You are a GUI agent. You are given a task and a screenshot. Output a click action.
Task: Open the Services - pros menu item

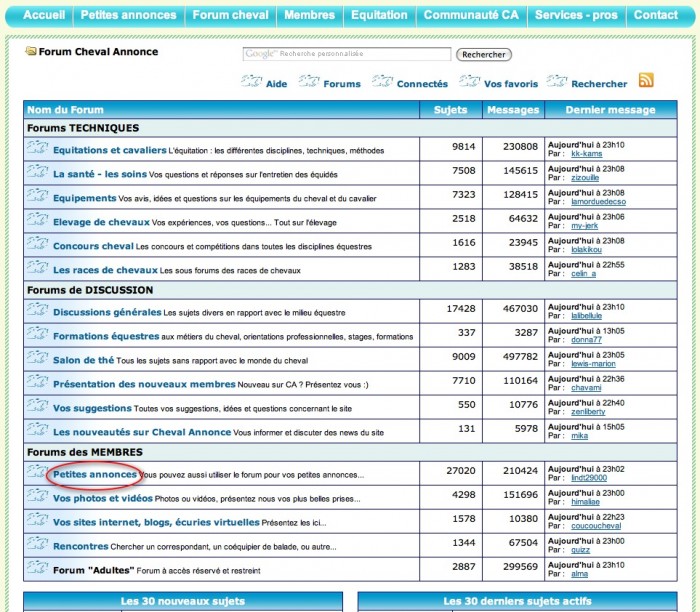(576, 15)
